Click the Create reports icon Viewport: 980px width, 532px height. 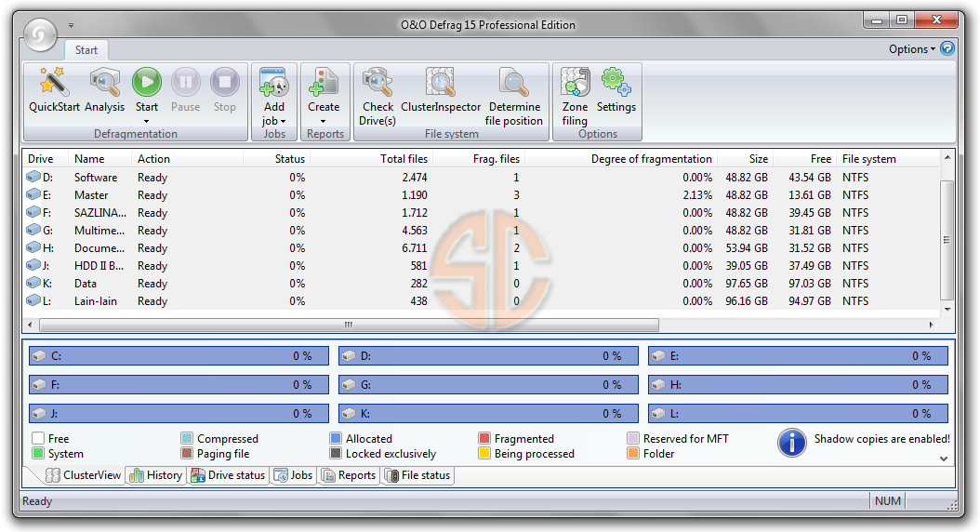324,83
